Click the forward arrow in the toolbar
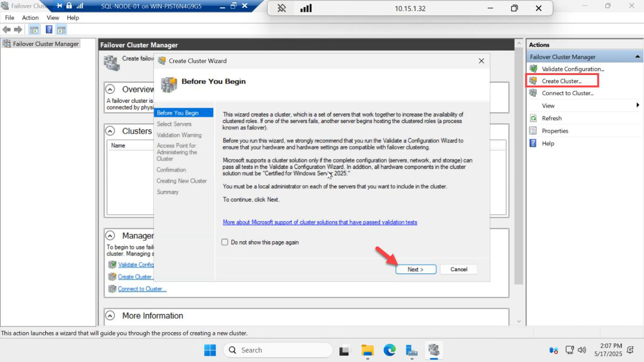The width and height of the screenshot is (644, 362). (18, 30)
